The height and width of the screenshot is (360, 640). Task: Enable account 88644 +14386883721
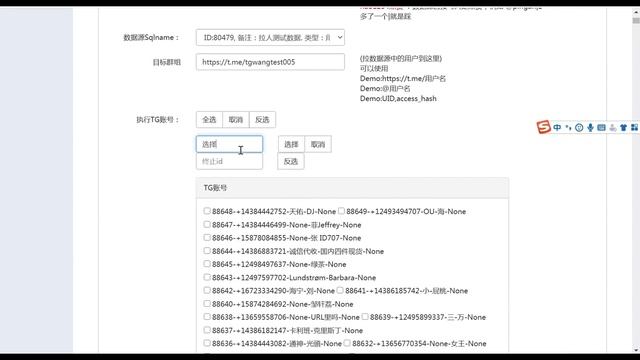tap(207, 251)
